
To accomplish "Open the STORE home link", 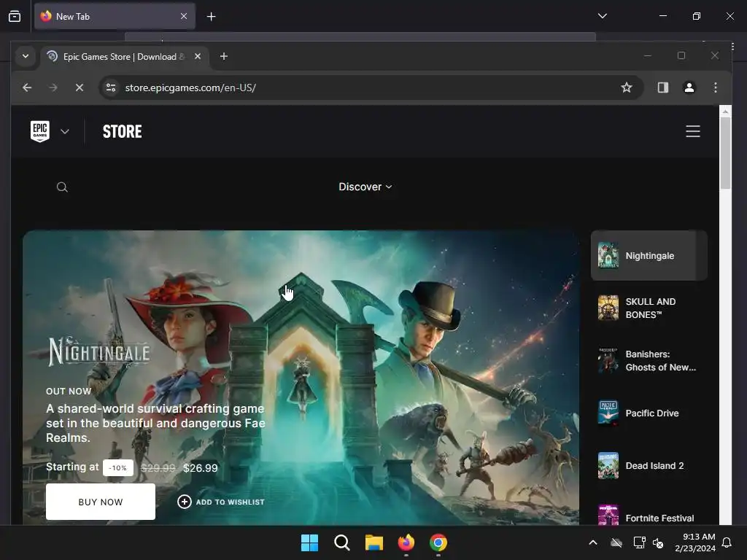I will click(x=122, y=131).
